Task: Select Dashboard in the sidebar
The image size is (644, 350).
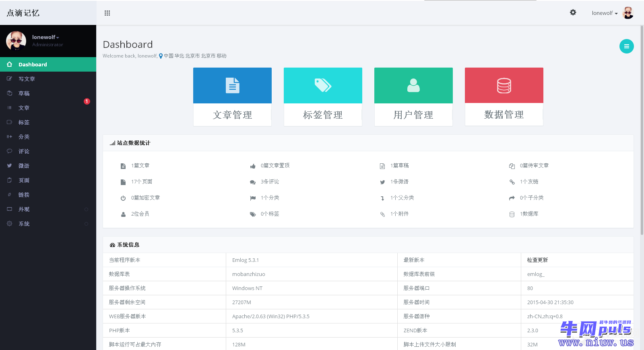Action: coord(48,64)
